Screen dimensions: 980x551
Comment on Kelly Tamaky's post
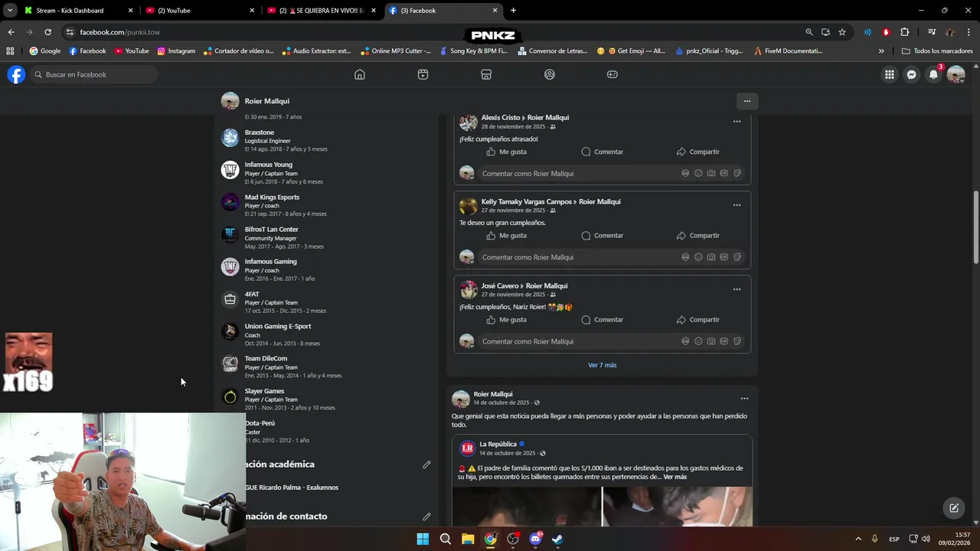pyautogui.click(x=602, y=236)
